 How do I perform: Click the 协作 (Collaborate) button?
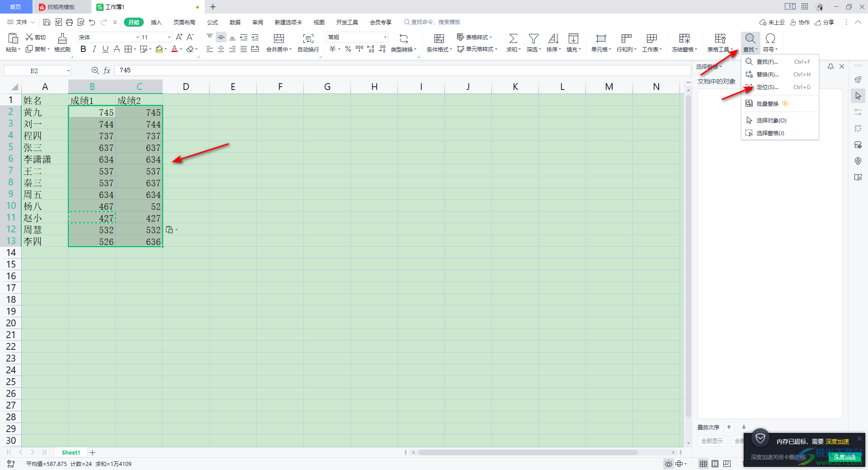tap(800, 22)
